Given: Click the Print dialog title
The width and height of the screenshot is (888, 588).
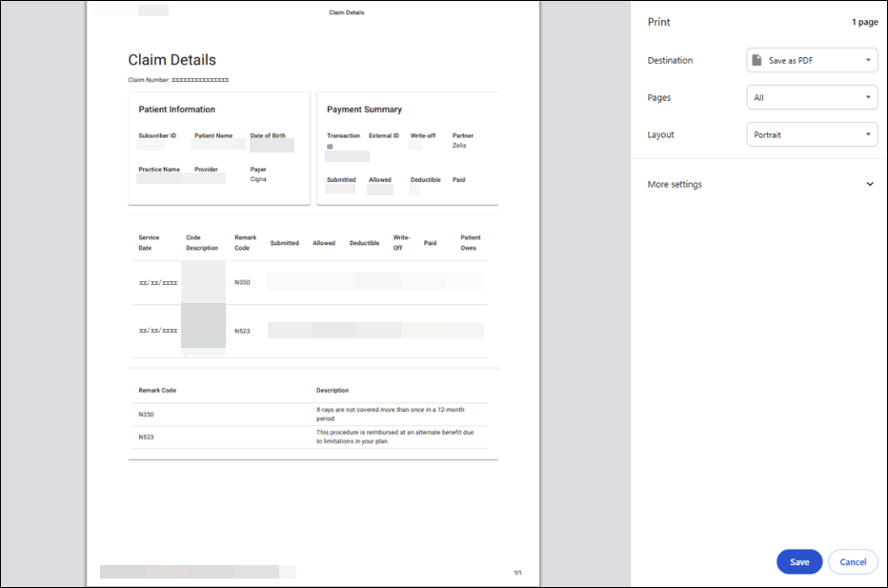Looking at the screenshot, I should [x=658, y=21].
